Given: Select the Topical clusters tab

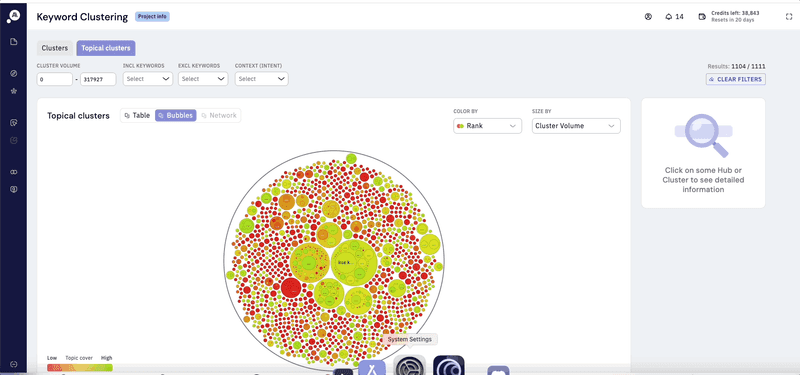Looking at the screenshot, I should pyautogui.click(x=106, y=48).
